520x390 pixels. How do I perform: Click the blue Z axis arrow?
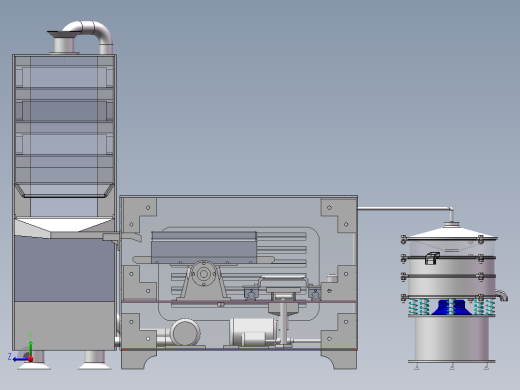coord(20,359)
